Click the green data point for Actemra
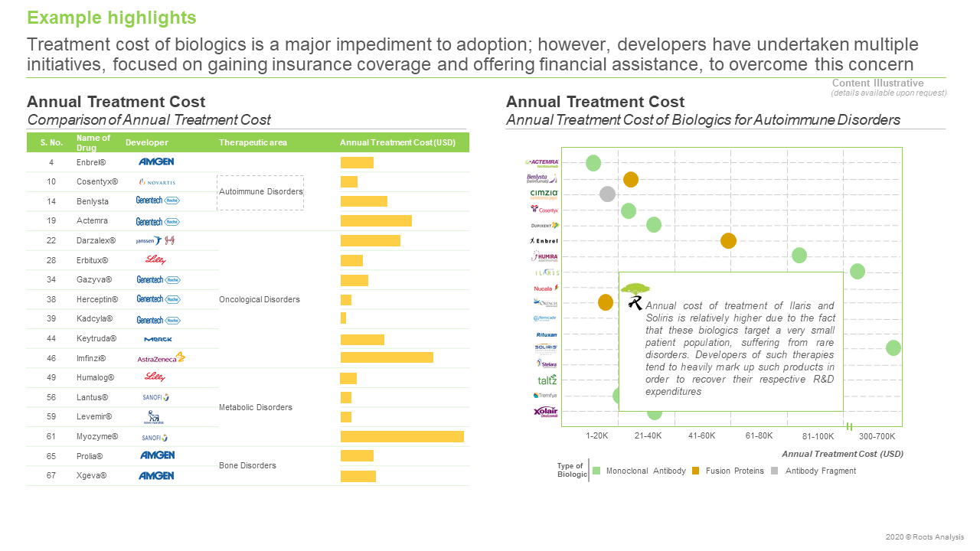The image size is (980, 551). pyautogui.click(x=593, y=163)
